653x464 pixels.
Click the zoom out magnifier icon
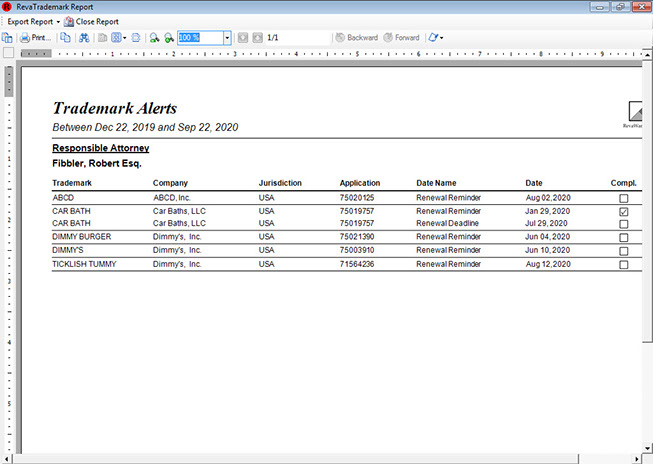tap(168, 37)
